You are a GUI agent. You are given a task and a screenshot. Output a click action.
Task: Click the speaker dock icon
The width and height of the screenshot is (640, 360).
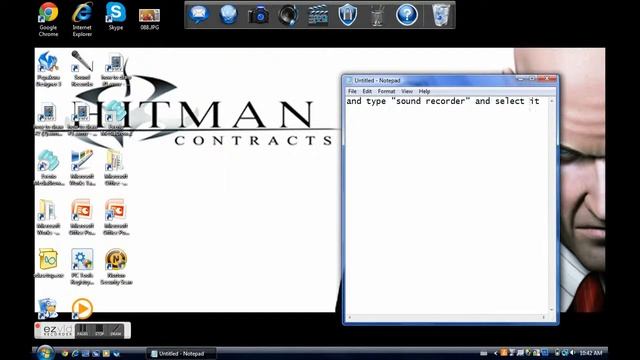click(288, 15)
